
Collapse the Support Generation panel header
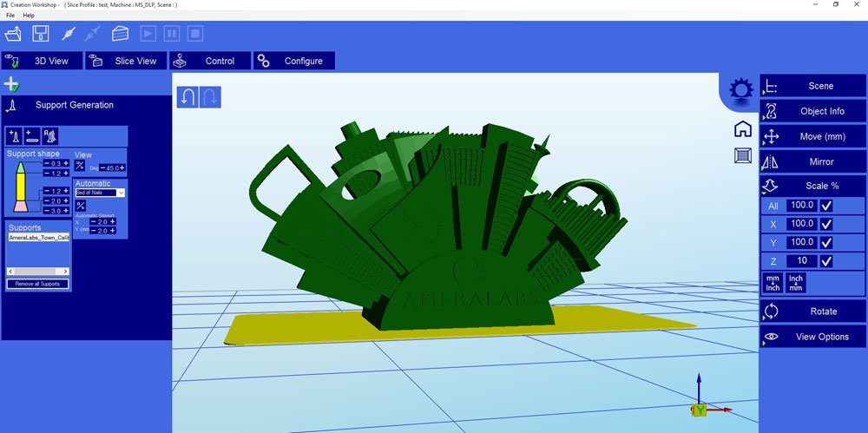click(86, 105)
